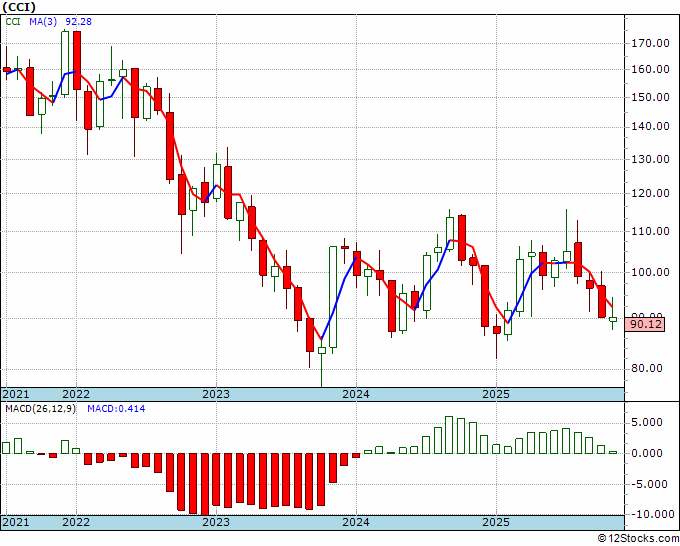The width and height of the screenshot is (680, 546).
Task: Click the MACD:0.414 value label
Action: (116, 409)
